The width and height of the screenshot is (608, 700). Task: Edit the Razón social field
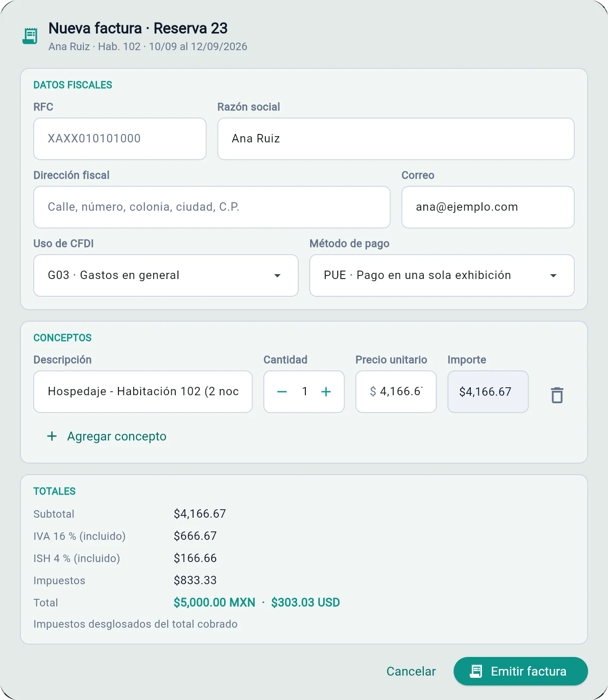click(396, 139)
